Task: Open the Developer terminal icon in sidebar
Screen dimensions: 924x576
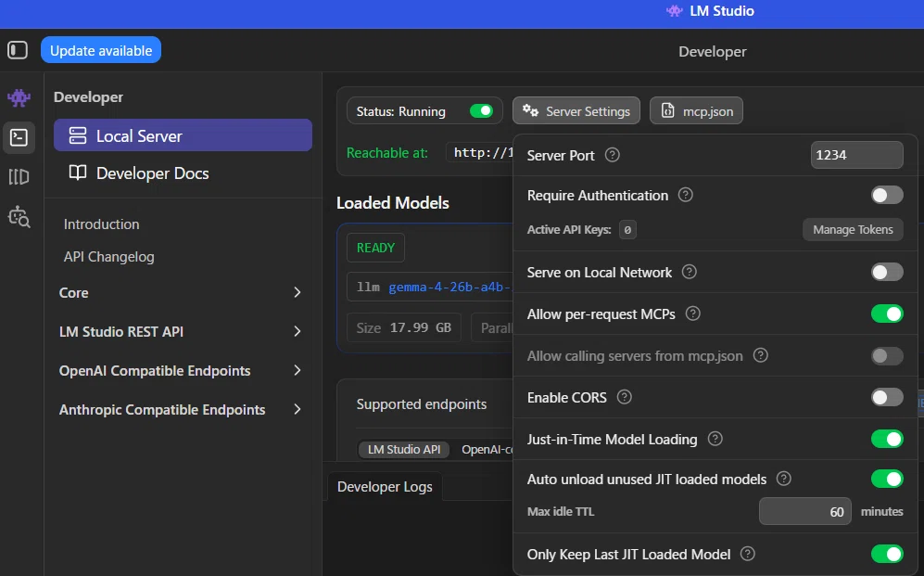Action: tap(19, 137)
